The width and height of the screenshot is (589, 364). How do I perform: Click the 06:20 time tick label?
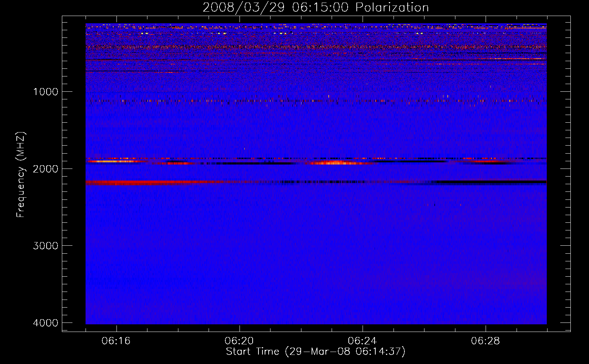pyautogui.click(x=239, y=341)
